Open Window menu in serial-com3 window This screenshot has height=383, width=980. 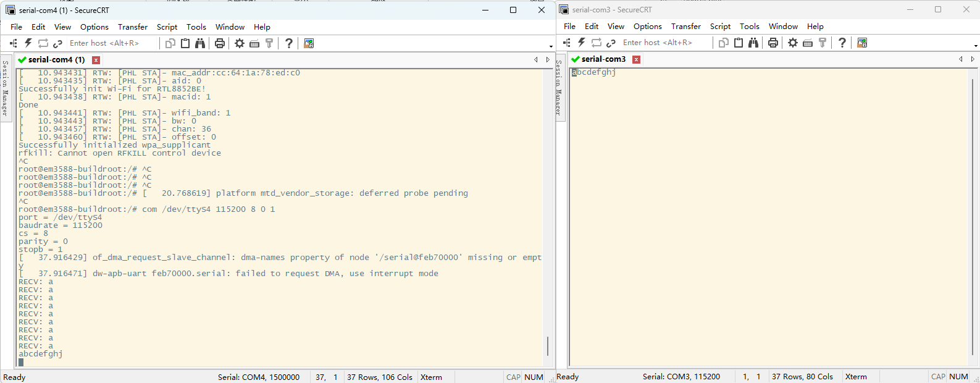tap(783, 27)
